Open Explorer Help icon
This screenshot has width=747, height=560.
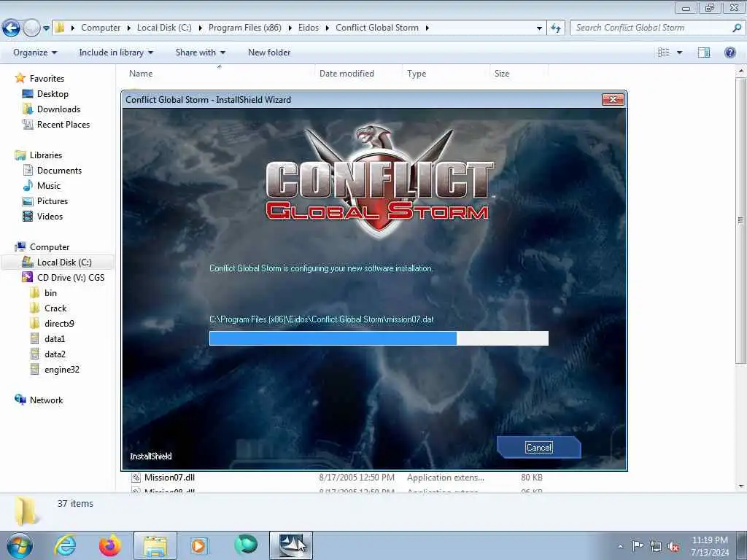point(729,52)
